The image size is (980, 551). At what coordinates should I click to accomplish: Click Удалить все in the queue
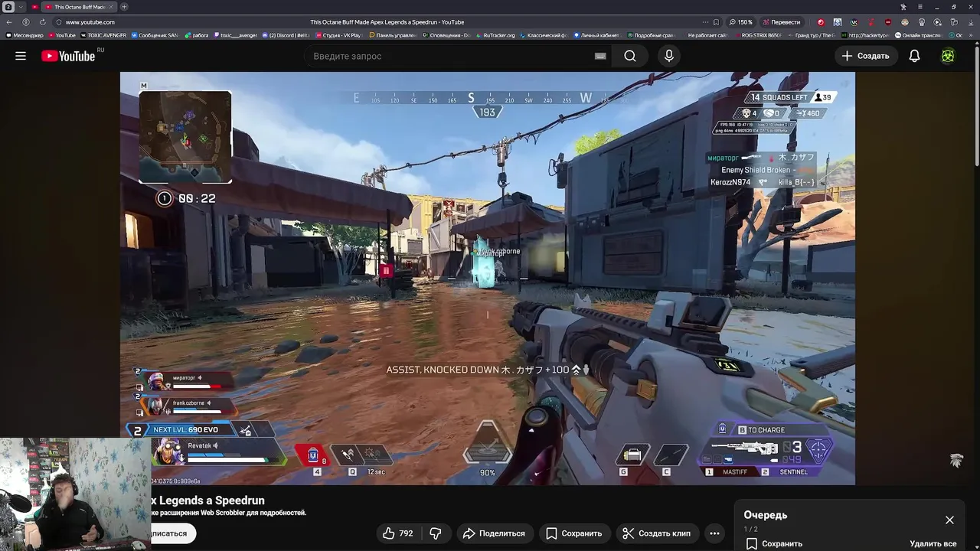pos(933,543)
